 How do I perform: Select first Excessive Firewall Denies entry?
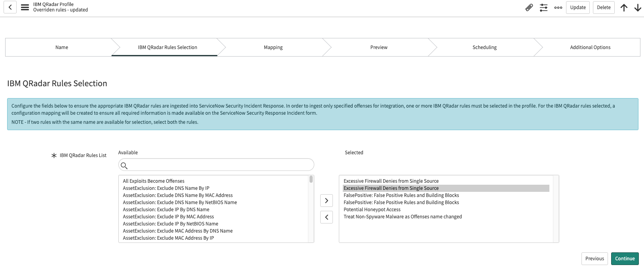(391, 181)
